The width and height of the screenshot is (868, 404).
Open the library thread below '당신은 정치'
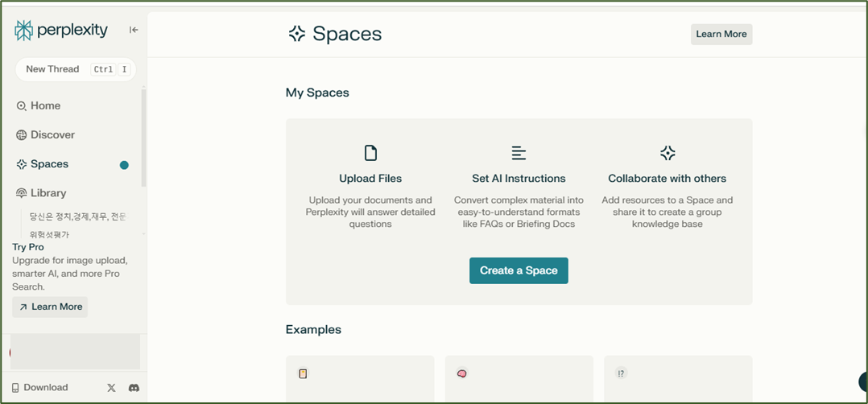pyautogui.click(x=49, y=235)
